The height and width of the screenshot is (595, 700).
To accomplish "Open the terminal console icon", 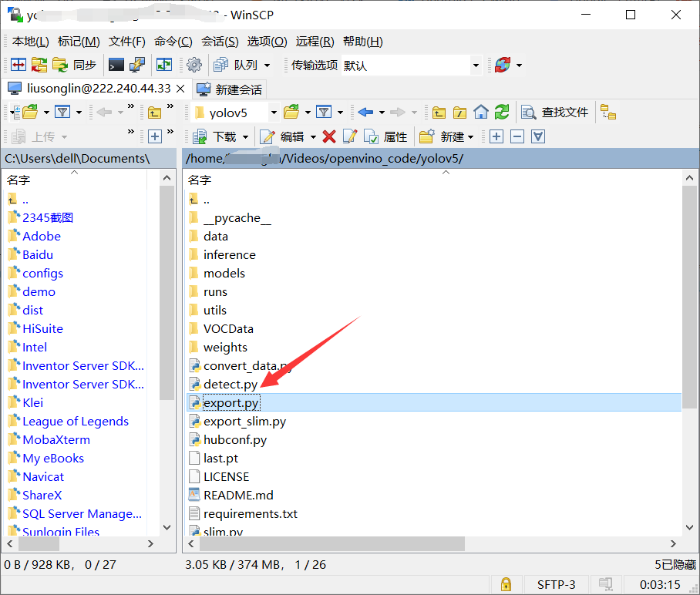I will pyautogui.click(x=116, y=66).
